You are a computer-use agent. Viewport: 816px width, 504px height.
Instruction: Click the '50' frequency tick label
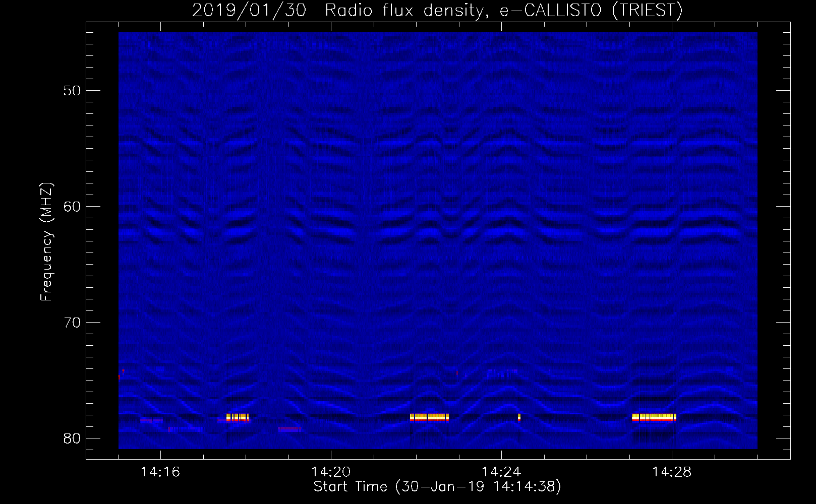click(72, 91)
